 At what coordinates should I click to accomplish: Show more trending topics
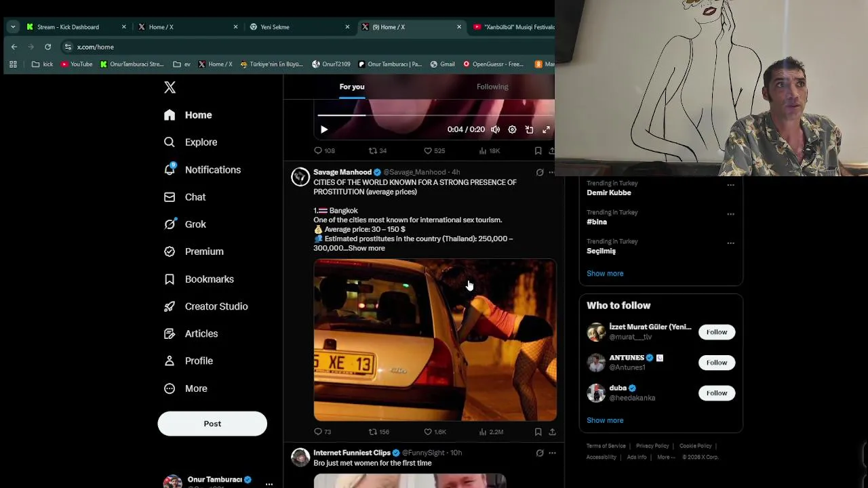click(x=605, y=274)
